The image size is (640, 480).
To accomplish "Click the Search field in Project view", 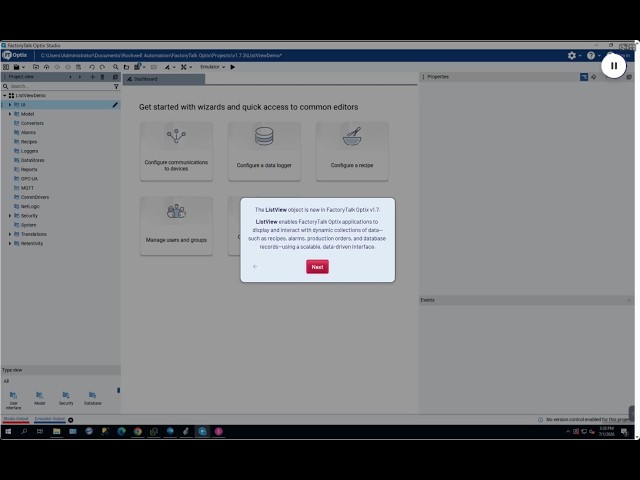I will (57, 86).
